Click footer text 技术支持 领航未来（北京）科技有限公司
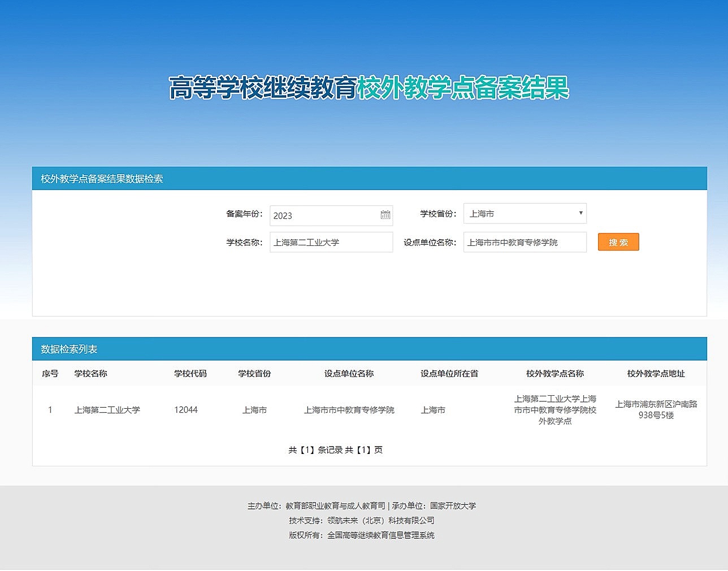 click(x=362, y=521)
